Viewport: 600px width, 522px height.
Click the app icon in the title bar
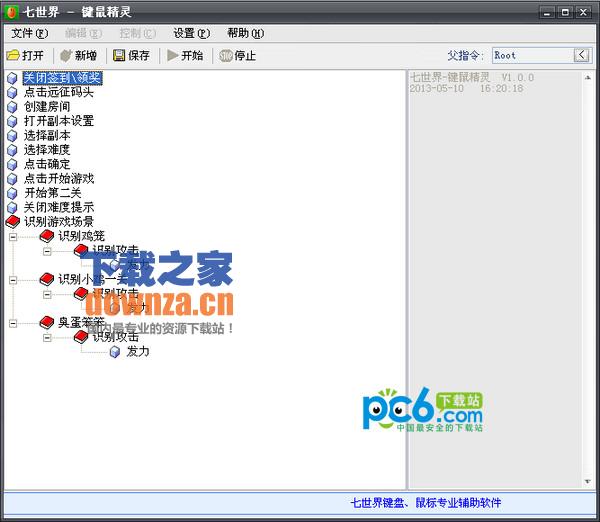click(12, 12)
